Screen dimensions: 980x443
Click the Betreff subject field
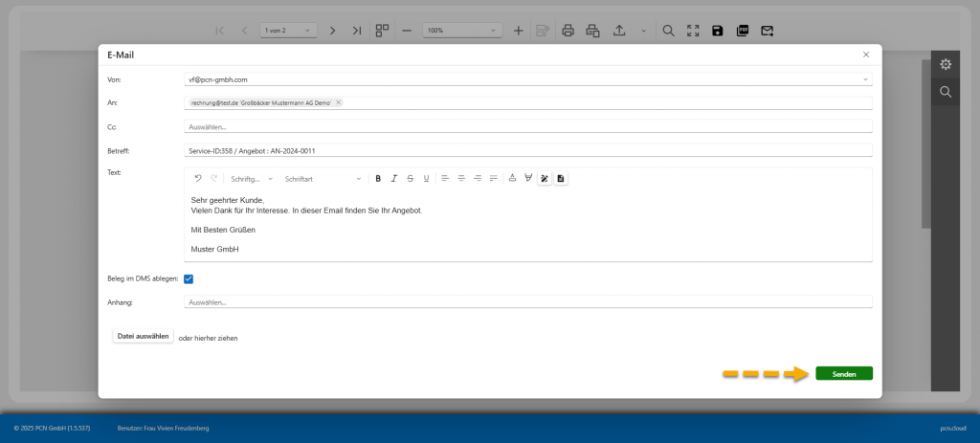point(526,150)
